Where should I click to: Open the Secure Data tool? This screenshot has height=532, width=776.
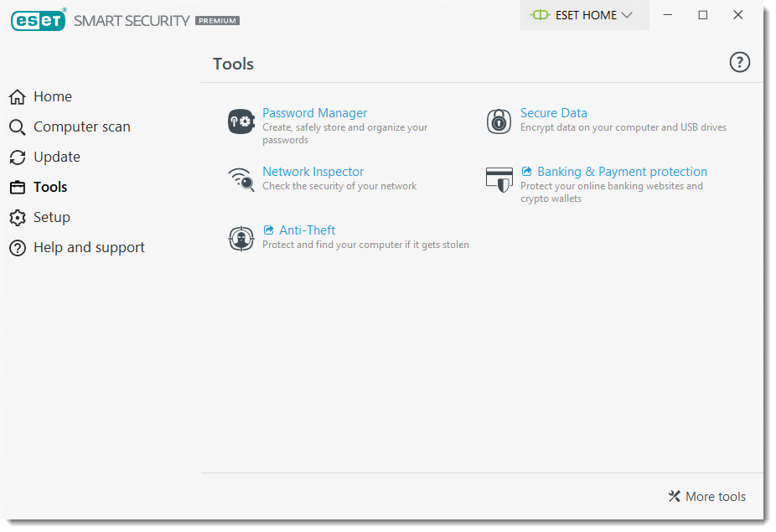(554, 113)
